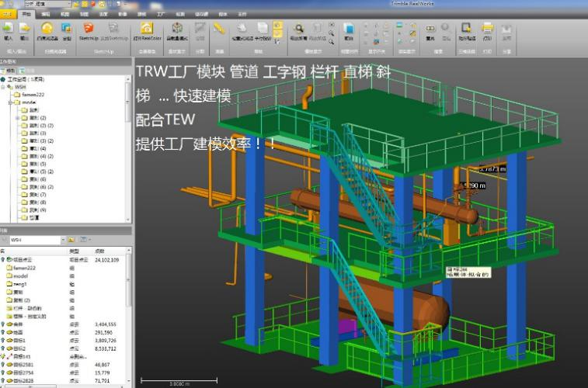The height and width of the screenshot is (388, 588).
Task: Toggle lightbulb visibility for 24,102,109-point item
Action: click(x=4, y=260)
